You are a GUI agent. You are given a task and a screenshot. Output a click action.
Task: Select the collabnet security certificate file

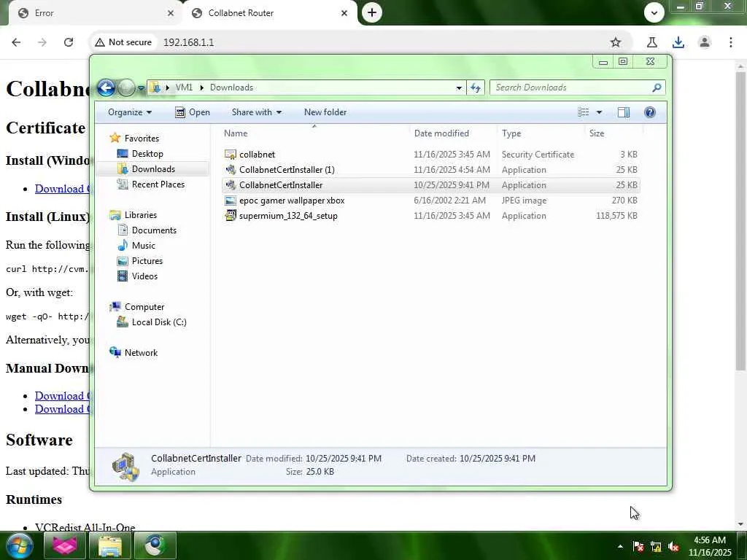click(x=430, y=155)
